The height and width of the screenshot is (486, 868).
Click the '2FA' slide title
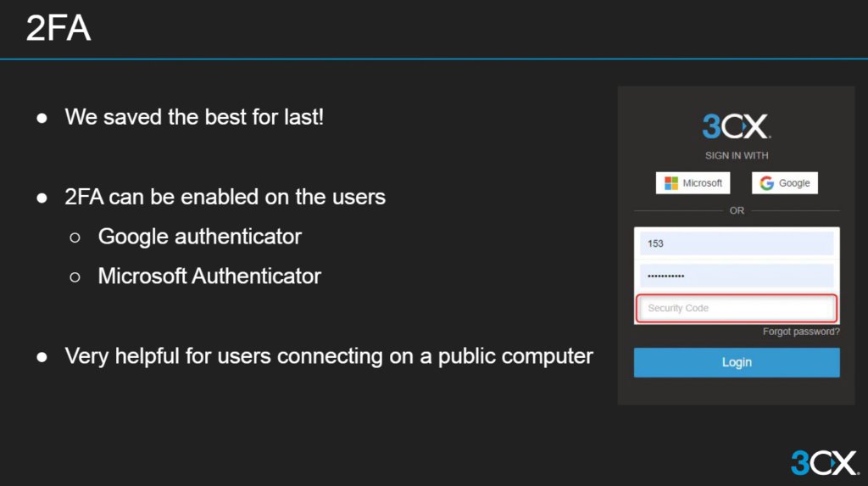pyautogui.click(x=58, y=30)
